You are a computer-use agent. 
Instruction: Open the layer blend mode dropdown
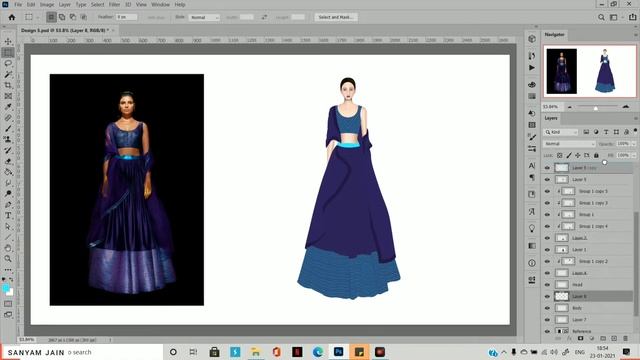pyautogui.click(x=569, y=144)
